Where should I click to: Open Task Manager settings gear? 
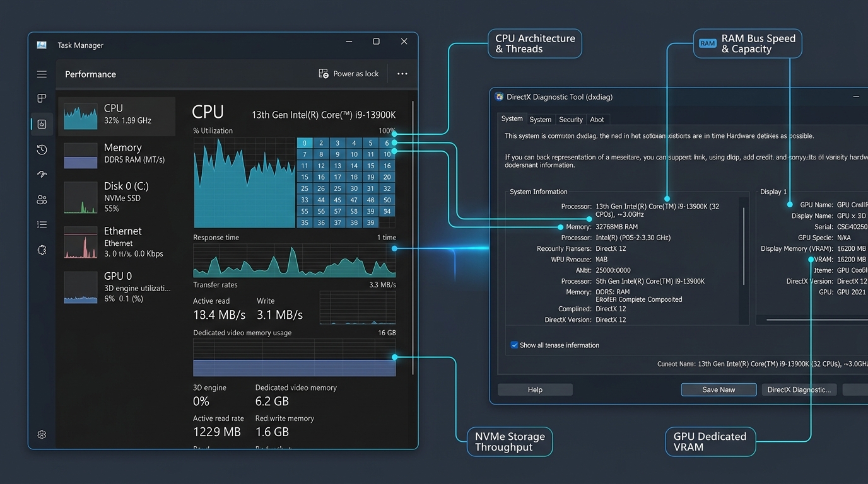tap(42, 434)
